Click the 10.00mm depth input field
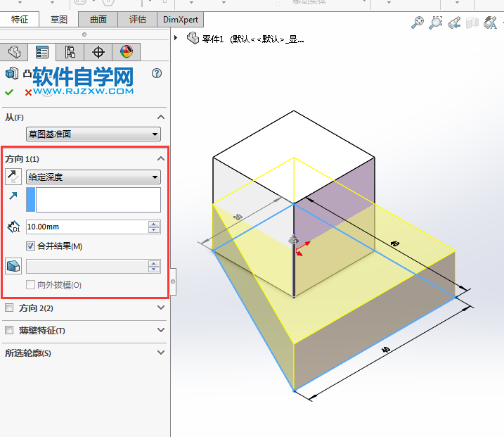Image resolution: width=504 pixels, height=437 pixels. [x=87, y=227]
